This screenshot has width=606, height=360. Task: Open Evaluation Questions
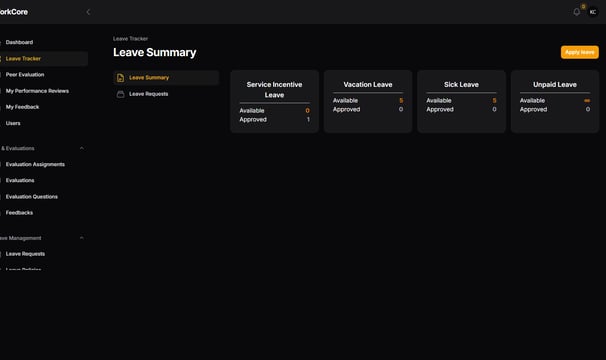[x=32, y=196]
